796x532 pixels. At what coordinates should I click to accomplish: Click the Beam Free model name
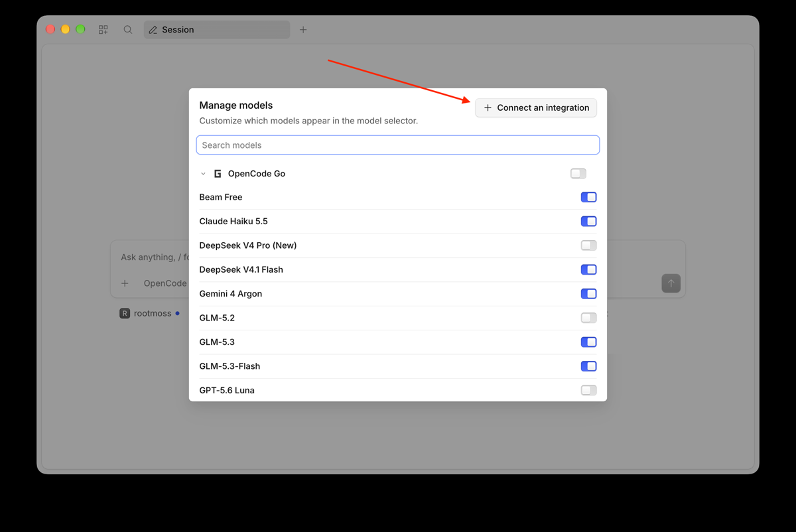click(221, 197)
